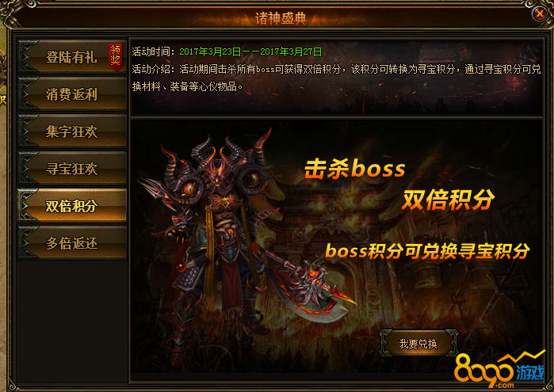The image size is (554, 392).
Task: Click the 我要兑换 exchange button
Action: point(418,343)
